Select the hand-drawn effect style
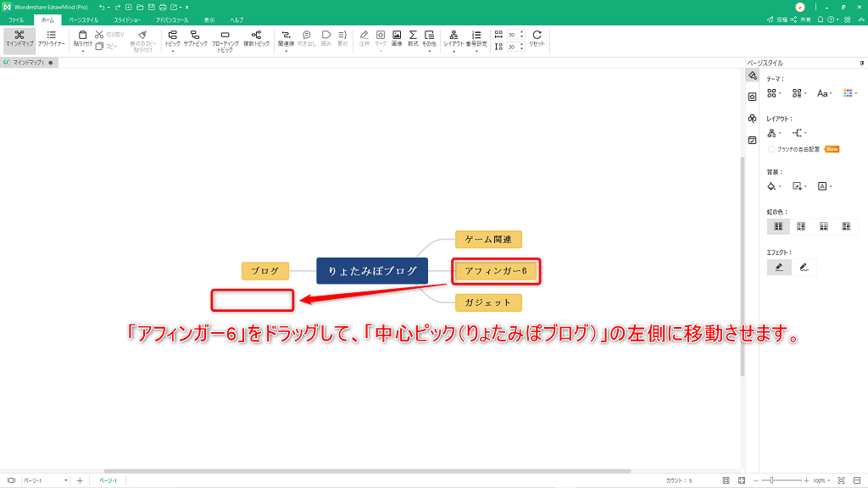868x488 pixels. [804, 267]
